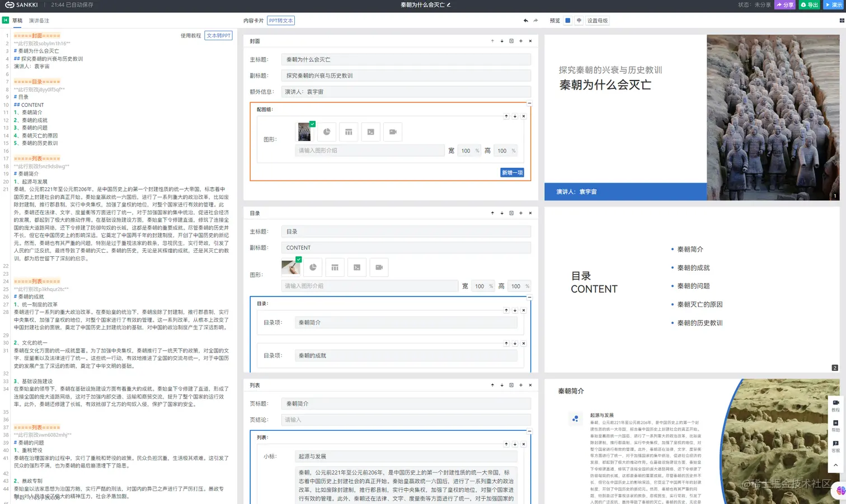Switch to the 草稿 tab

pyautogui.click(x=17, y=21)
